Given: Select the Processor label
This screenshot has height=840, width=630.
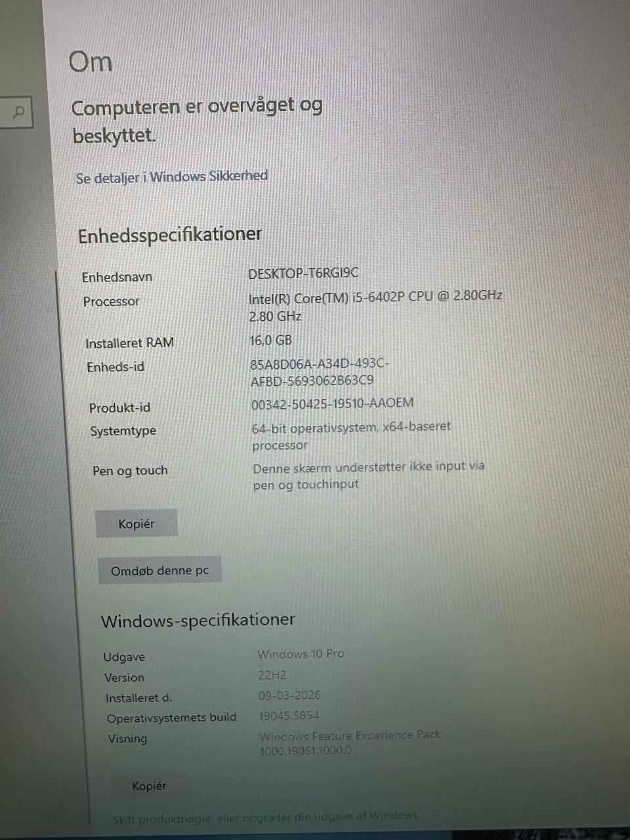Looking at the screenshot, I should (x=112, y=301).
